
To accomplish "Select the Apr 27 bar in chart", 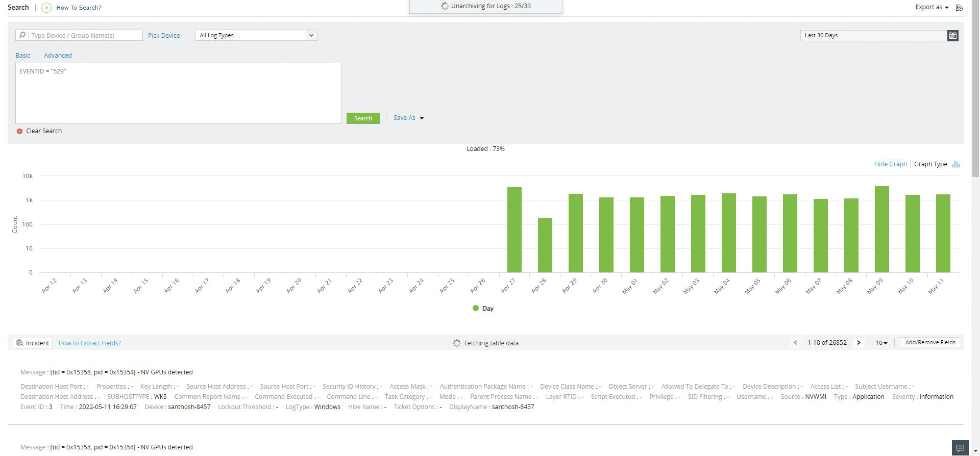I will click(x=514, y=230).
